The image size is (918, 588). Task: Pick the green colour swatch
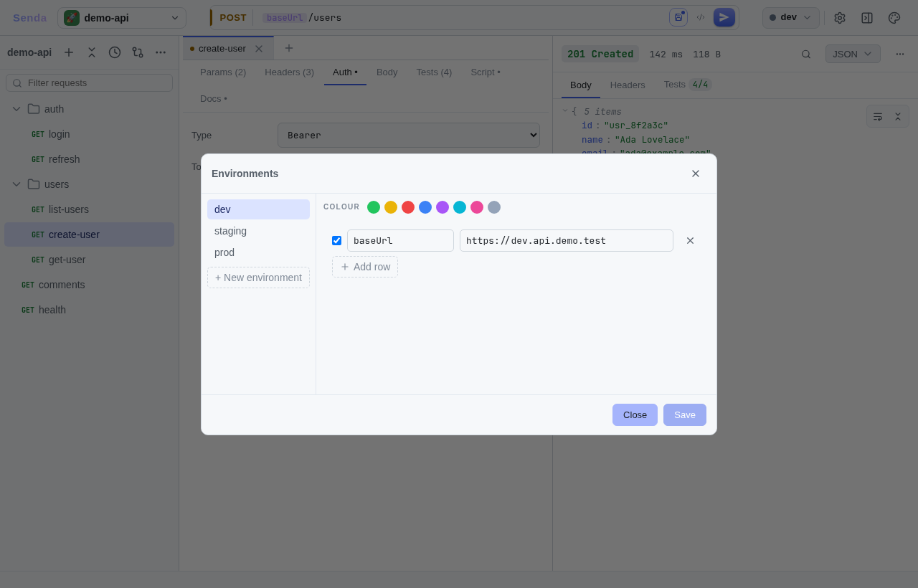[374, 207]
